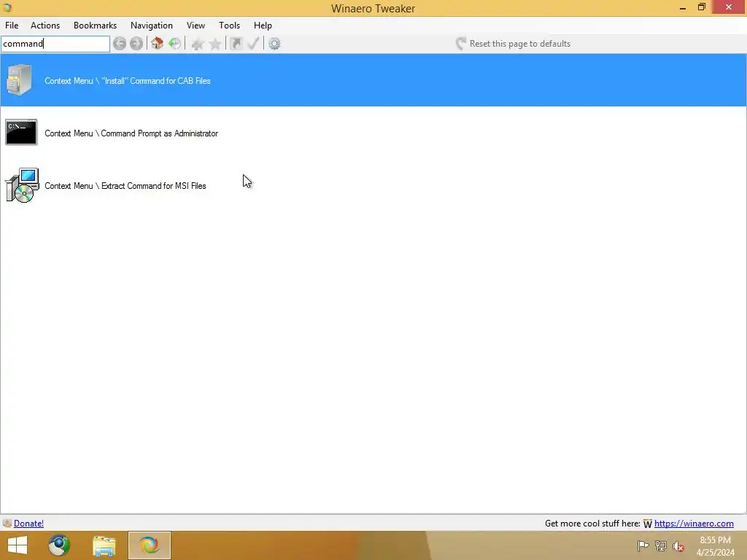Restore down the Winaero Tweaker window
747x560 pixels.
coord(701,7)
